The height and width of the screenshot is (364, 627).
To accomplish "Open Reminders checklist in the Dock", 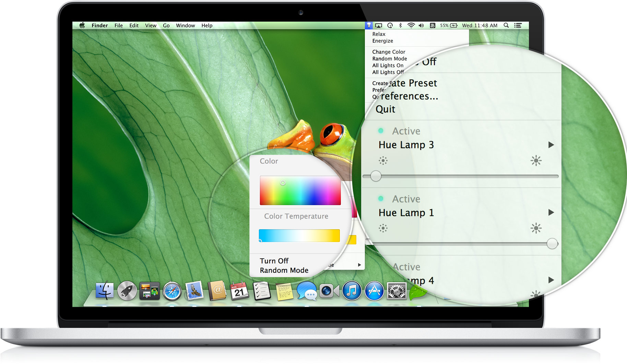I will pos(262,291).
